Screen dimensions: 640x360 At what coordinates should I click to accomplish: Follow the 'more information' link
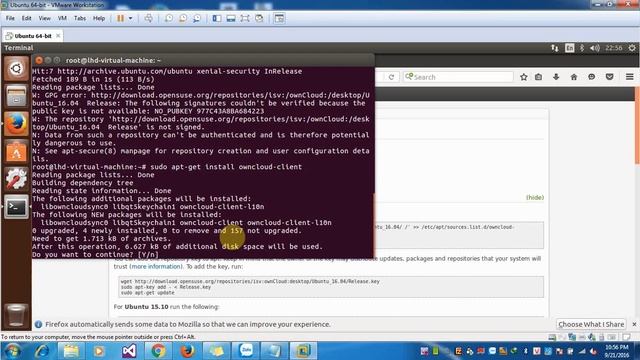coord(156,267)
